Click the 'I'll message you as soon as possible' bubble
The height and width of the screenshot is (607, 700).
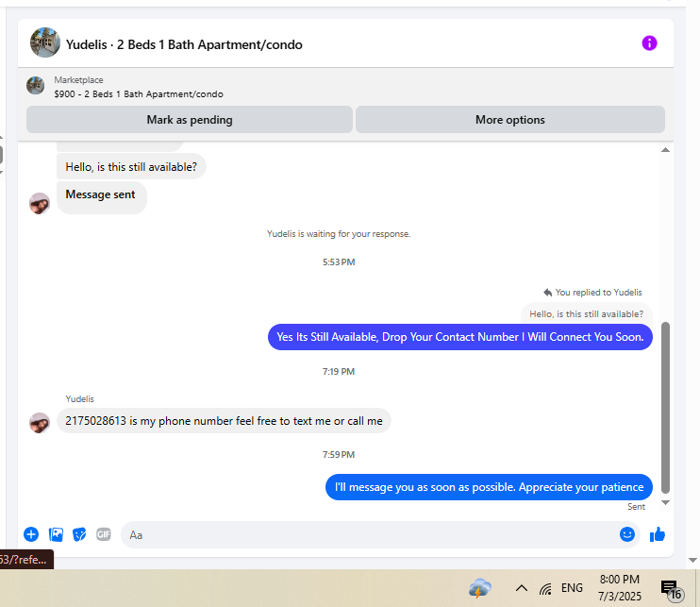[x=489, y=487]
